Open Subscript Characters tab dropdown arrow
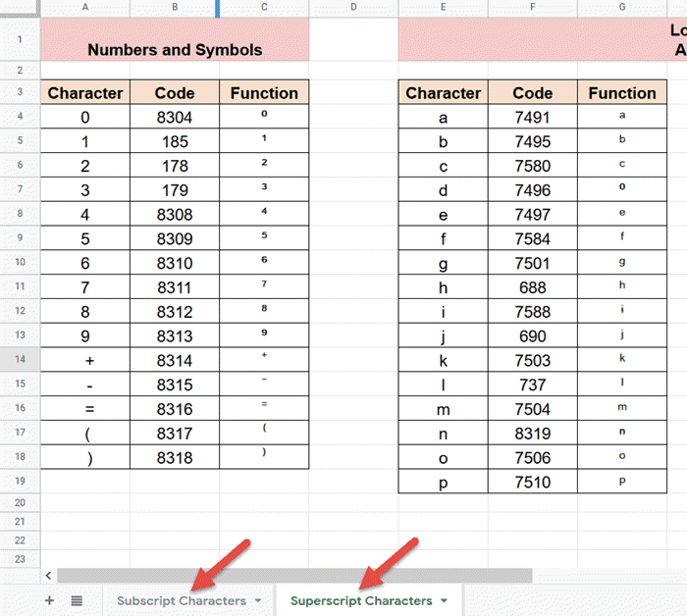Screen dimensions: 687x616 coord(258,600)
